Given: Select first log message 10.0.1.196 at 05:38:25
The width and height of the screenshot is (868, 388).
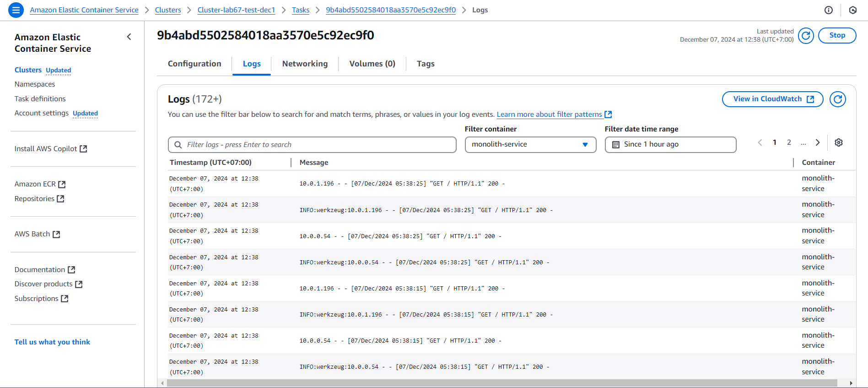Looking at the screenshot, I should click(402, 184).
